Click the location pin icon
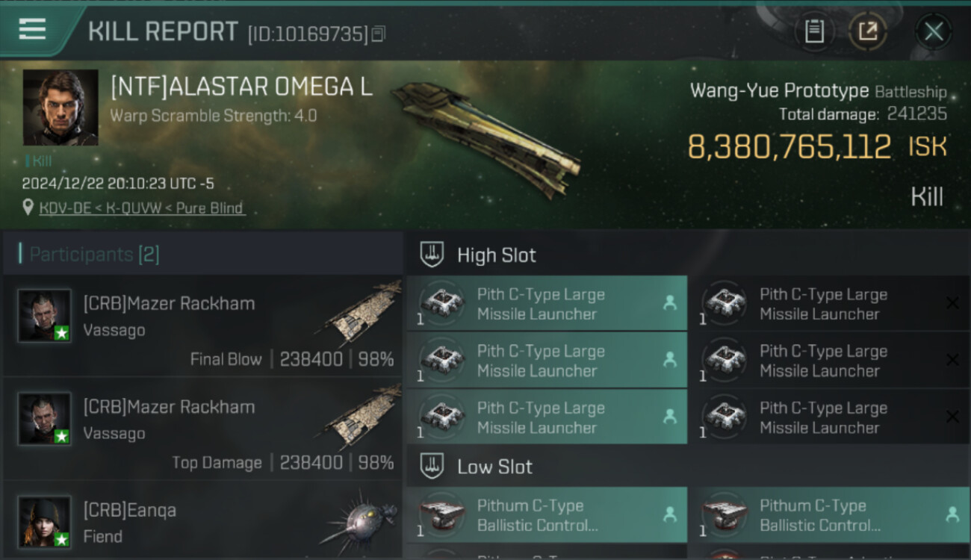 [x=28, y=208]
